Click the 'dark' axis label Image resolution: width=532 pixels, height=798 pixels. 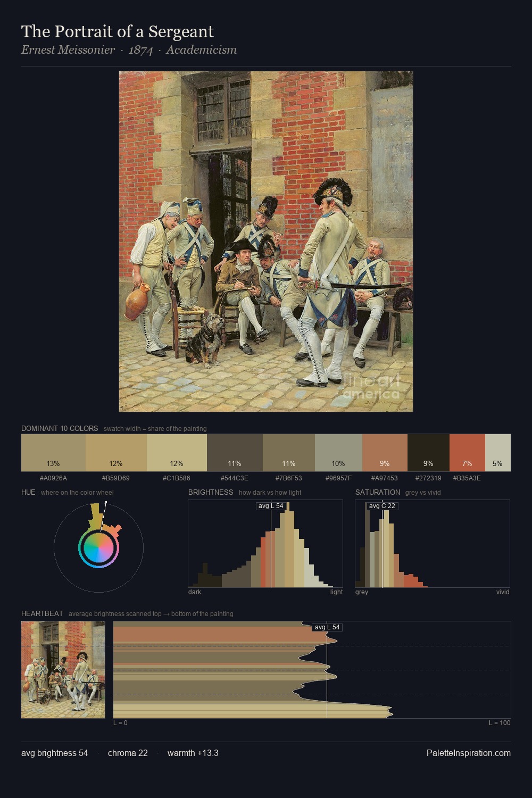[x=195, y=592]
